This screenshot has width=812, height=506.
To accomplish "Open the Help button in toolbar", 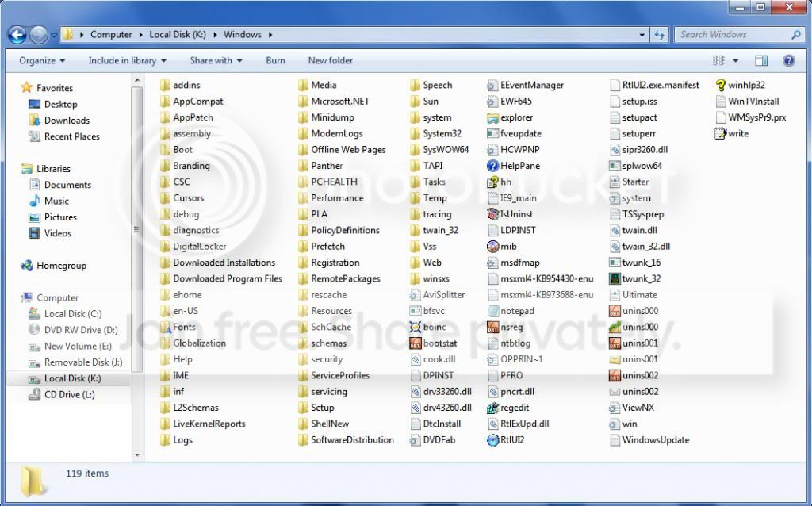I will [x=788, y=60].
